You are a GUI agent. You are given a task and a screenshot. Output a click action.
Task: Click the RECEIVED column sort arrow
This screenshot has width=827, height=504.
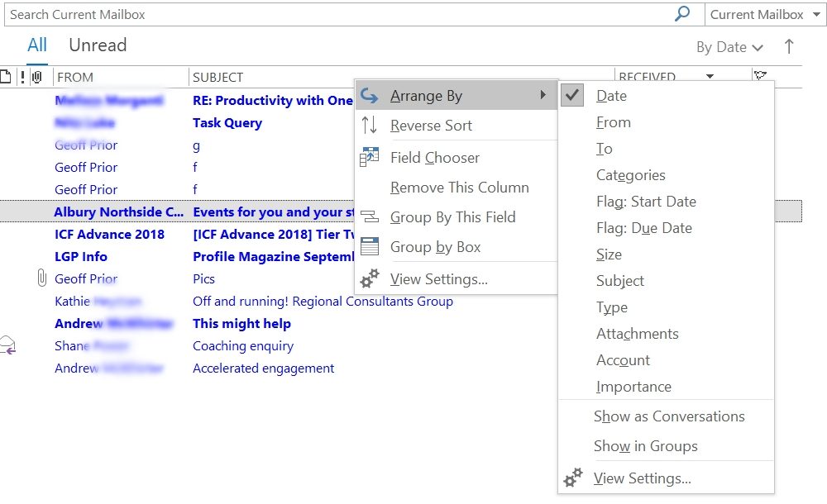[x=710, y=77]
